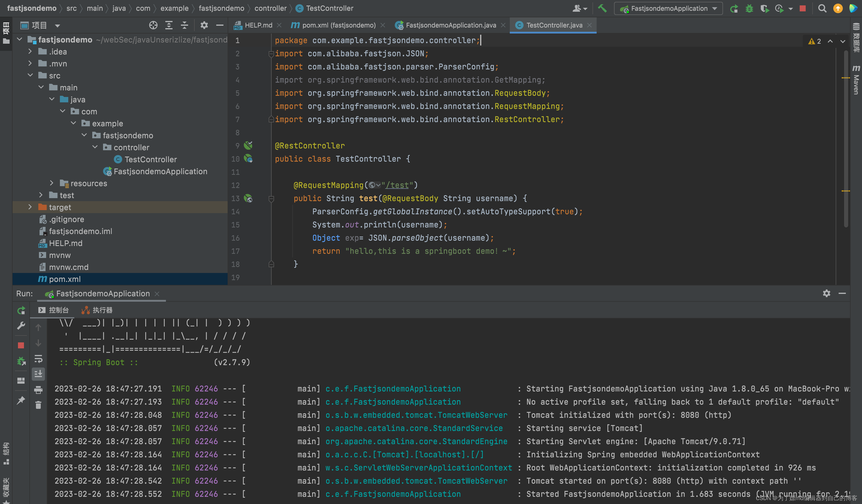This screenshot has width=862, height=504.
Task: Toggle scroll to end in console
Action: click(x=38, y=374)
